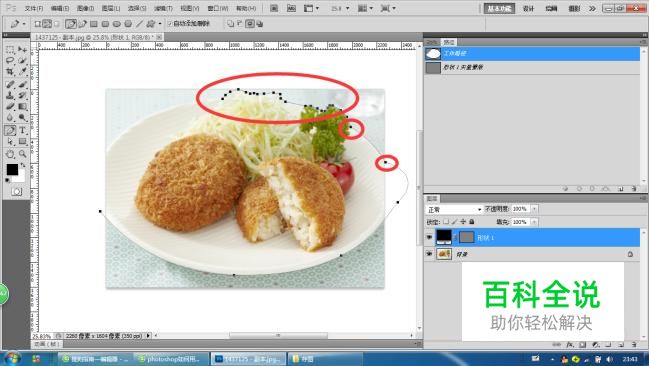Toggle the 自动添加/删除 checkbox
Screen dimensions: 649x366
tap(170, 24)
